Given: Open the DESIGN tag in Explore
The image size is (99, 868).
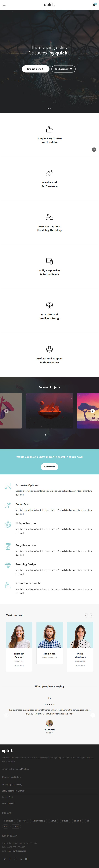Looking at the screenshot, I should click(23, 821).
